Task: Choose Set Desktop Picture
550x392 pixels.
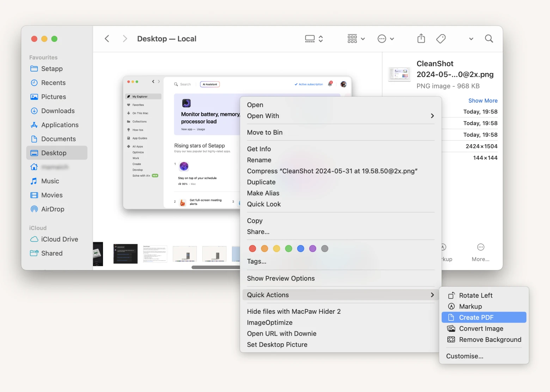Action: point(341,345)
